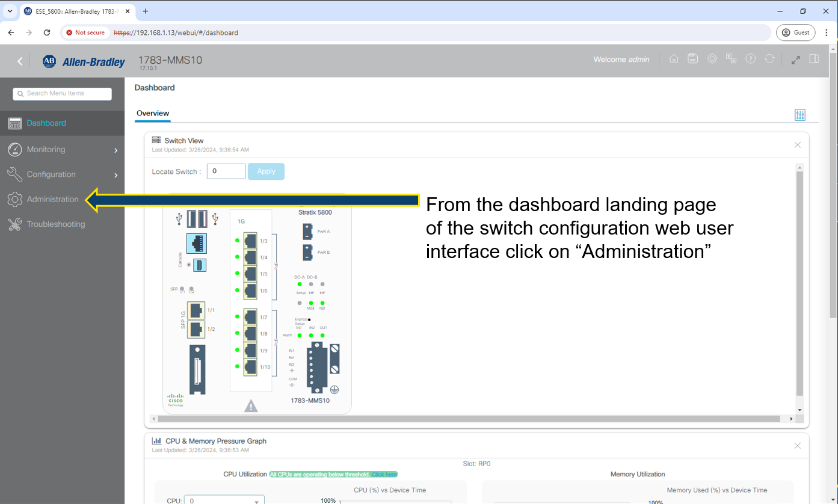Image resolution: width=838 pixels, height=504 pixels.
Task: Select the Troubleshooting wrench icon in the sidebar
Action: click(14, 224)
